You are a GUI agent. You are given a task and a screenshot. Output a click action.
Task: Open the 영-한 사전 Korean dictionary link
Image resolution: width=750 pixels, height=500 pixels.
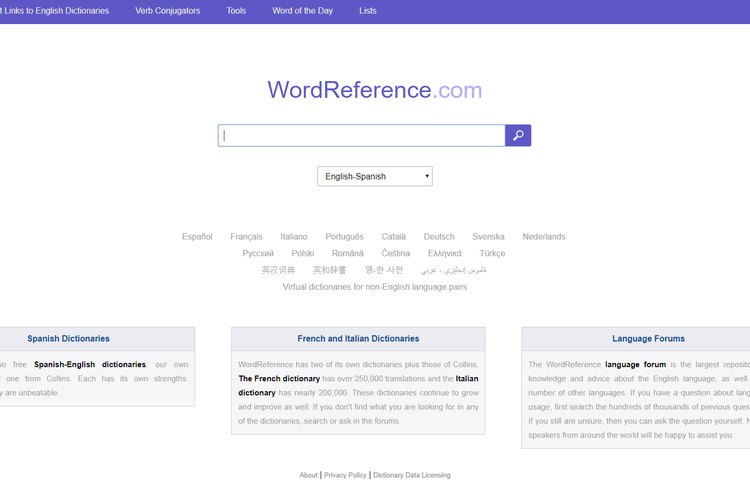tap(384, 270)
